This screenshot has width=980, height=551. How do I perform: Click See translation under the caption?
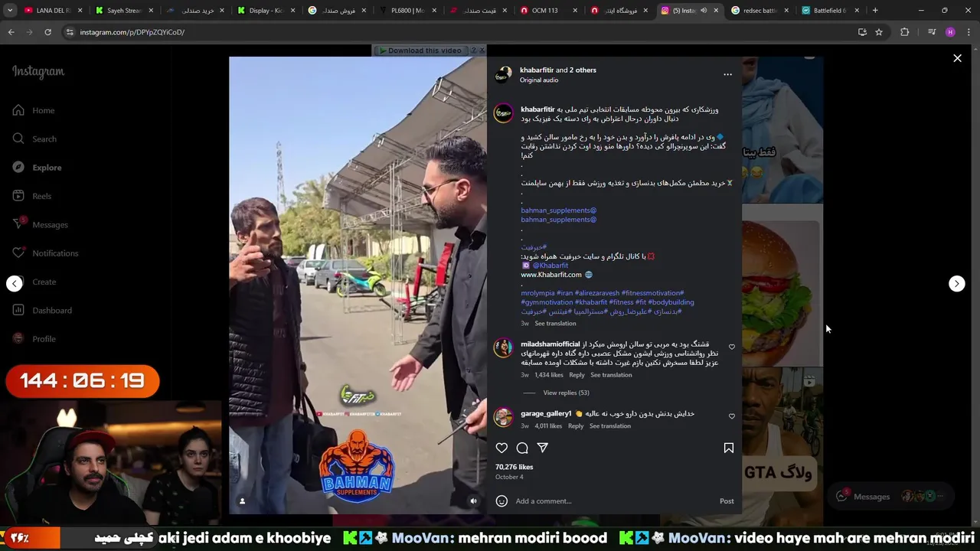click(555, 324)
